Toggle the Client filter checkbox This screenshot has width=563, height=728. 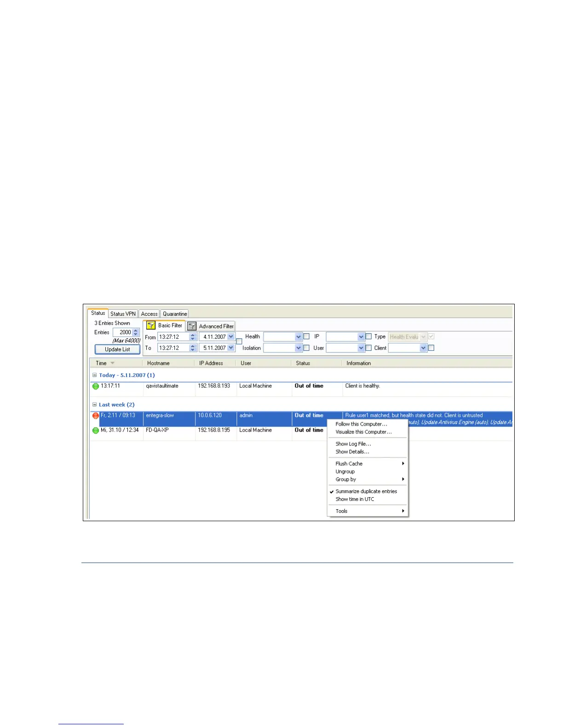(x=431, y=348)
